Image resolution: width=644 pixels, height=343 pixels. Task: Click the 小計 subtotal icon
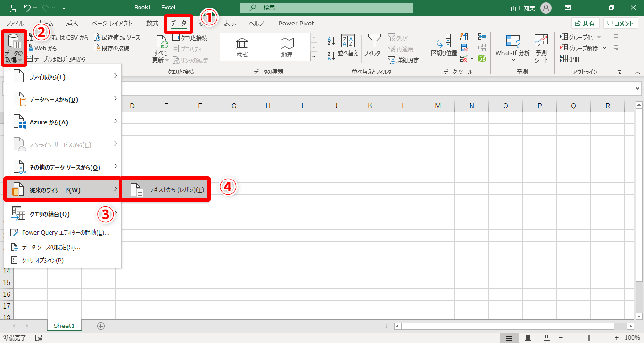[x=570, y=59]
